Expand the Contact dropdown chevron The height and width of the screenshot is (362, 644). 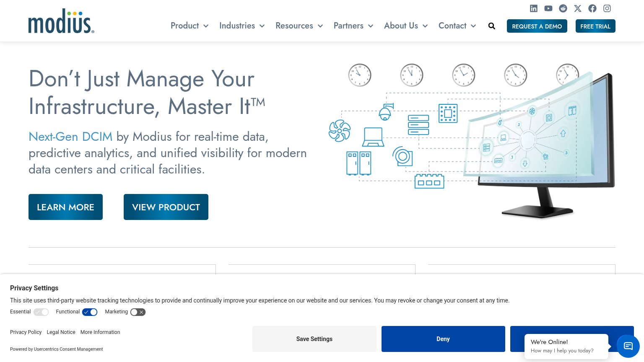tap(473, 26)
